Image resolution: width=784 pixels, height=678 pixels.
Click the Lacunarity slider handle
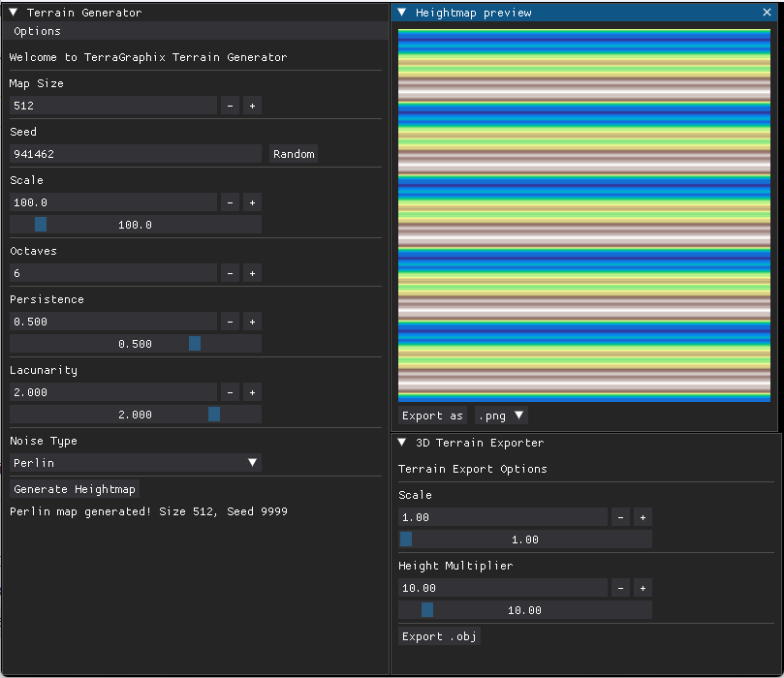click(214, 415)
